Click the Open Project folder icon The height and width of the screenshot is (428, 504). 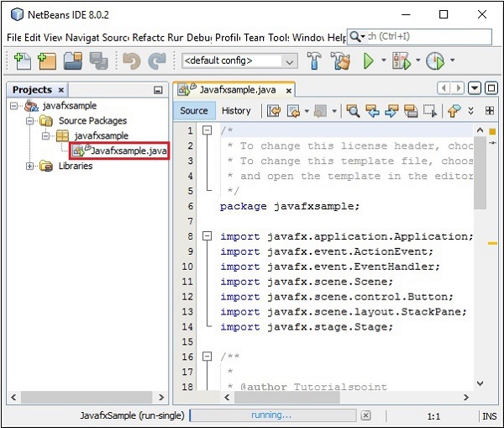pos(73,61)
